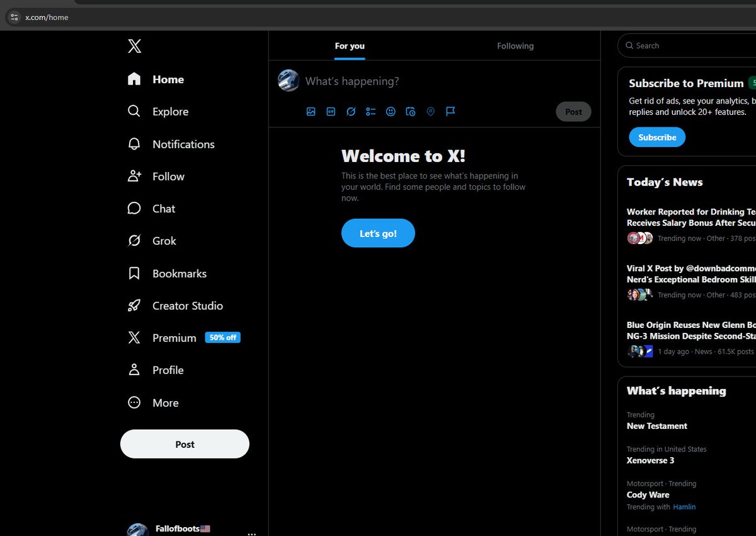
Task: Click the grey Post button in the composer
Action: tap(573, 112)
